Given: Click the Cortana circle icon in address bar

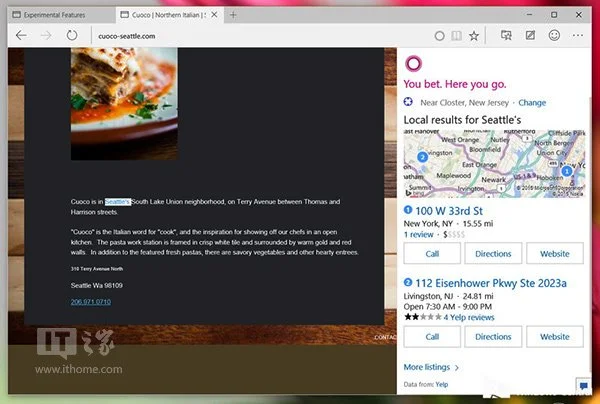Looking at the screenshot, I should tap(439, 36).
